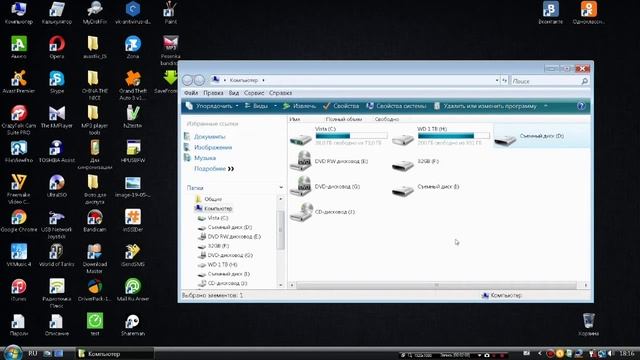Screen dimensions: 640x360
Task: Expand the toolbar overflow arrow
Action: 546,106
